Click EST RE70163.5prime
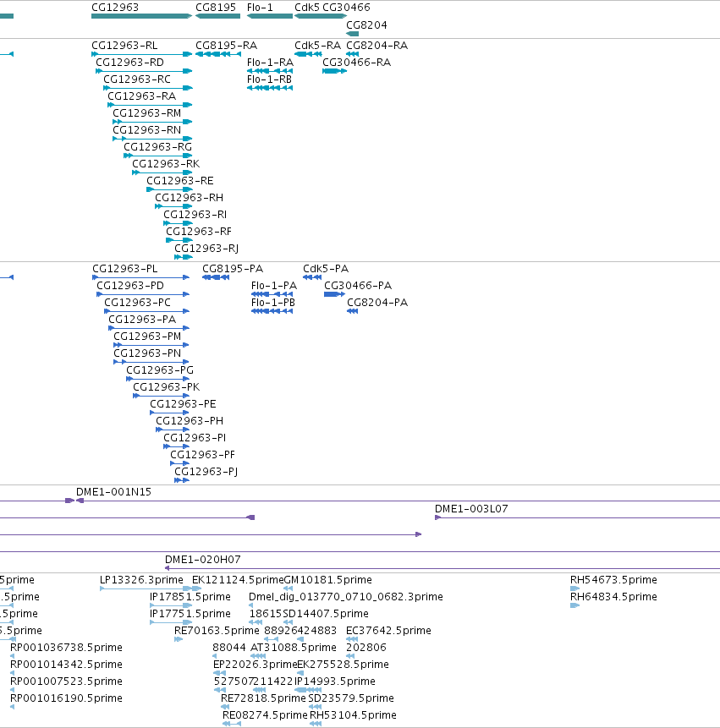The image size is (720, 728). [x=179, y=639]
